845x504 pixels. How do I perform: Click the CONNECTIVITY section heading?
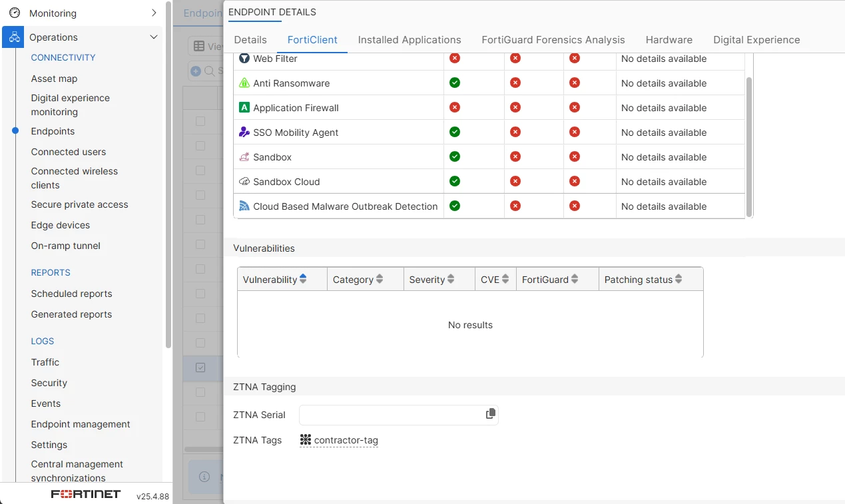63,58
